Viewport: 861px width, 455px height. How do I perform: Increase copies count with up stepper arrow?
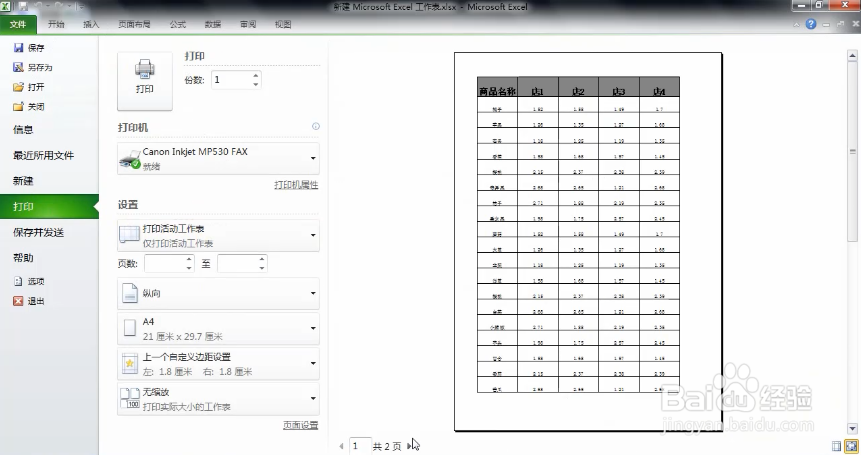point(256,76)
